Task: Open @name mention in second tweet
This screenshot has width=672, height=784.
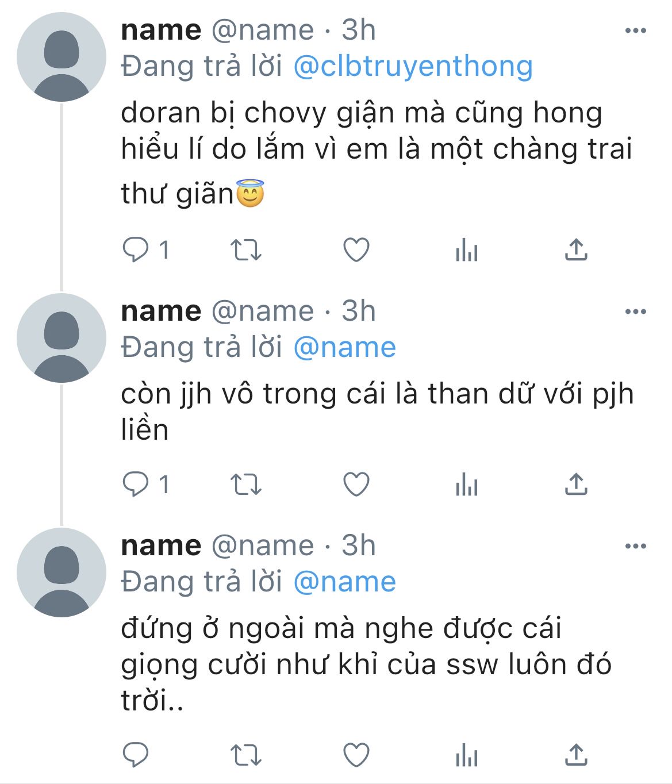Action: 345,348
